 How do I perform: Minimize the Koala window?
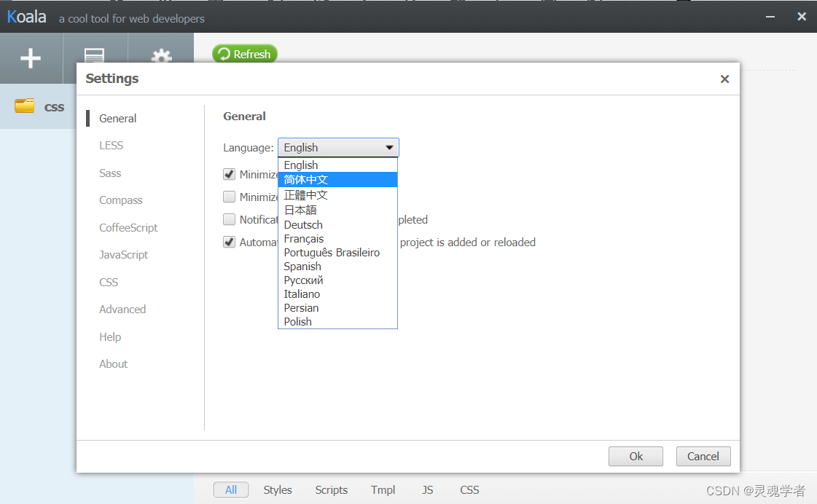click(x=770, y=17)
